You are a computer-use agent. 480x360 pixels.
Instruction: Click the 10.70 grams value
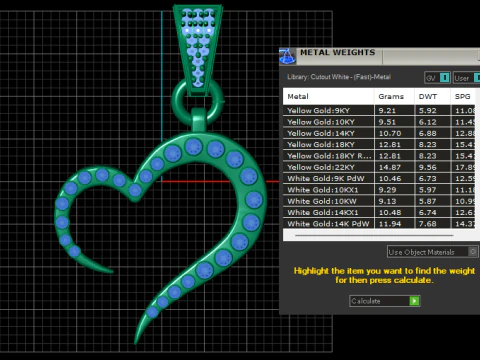click(390, 133)
